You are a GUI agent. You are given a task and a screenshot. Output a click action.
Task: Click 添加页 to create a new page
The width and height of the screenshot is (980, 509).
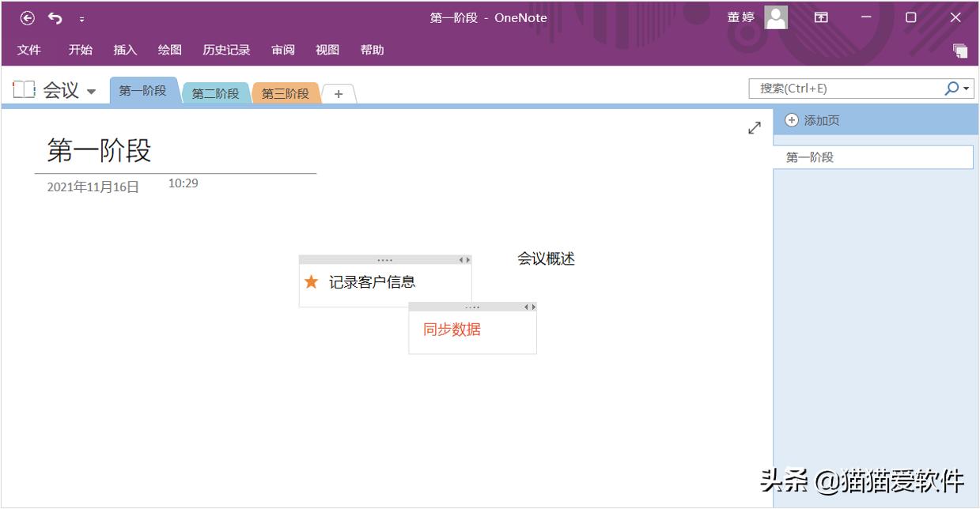pyautogui.click(x=823, y=120)
